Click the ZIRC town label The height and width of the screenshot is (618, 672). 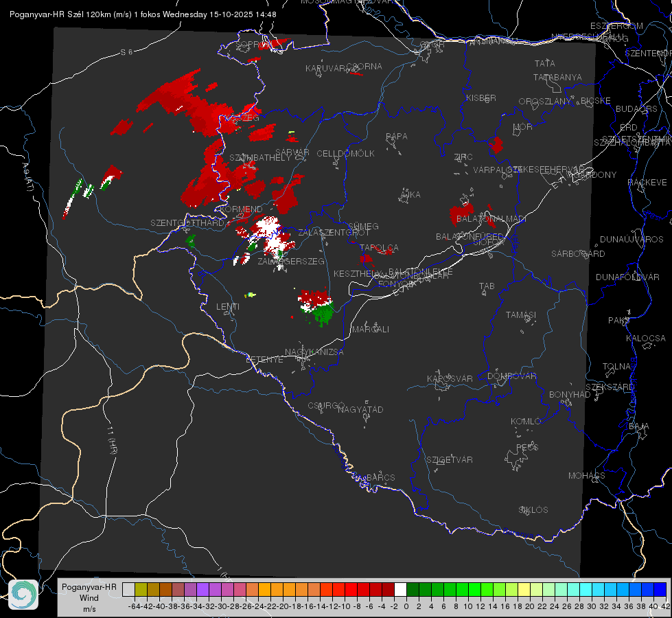coord(463,157)
